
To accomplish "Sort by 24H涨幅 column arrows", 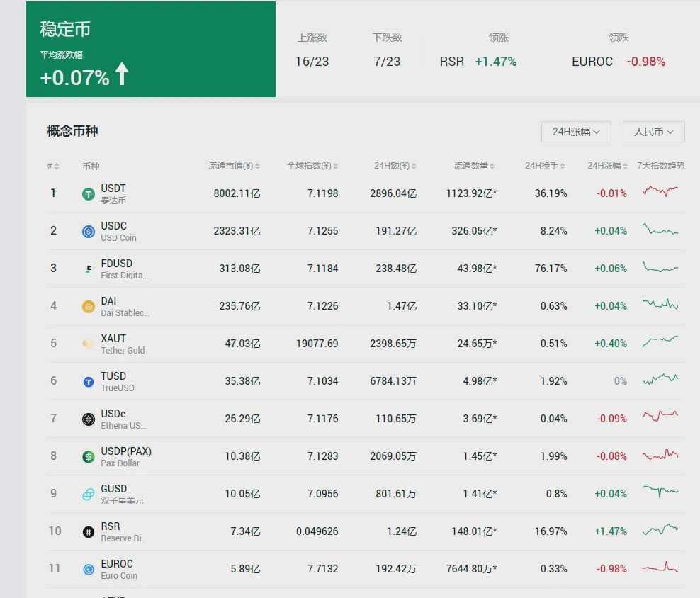I will coord(625,166).
